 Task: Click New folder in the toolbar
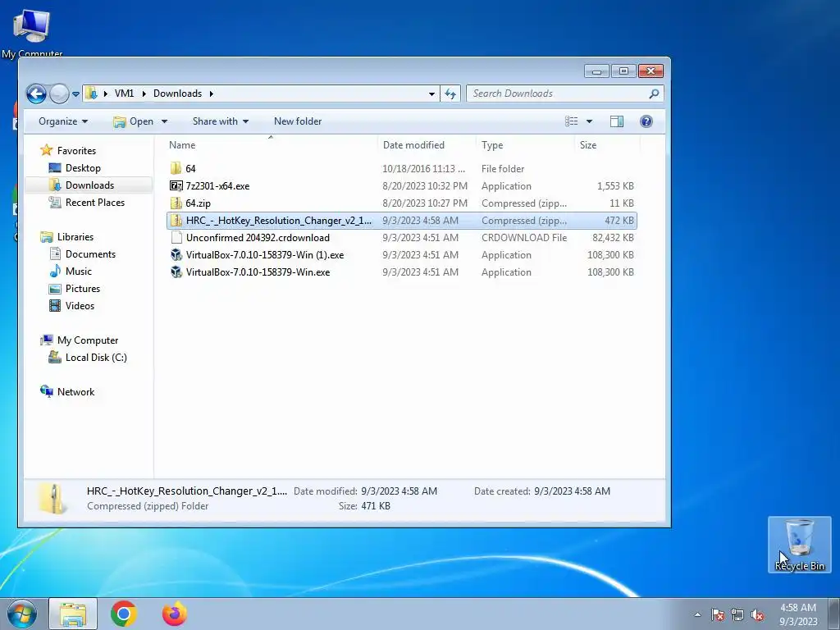pyautogui.click(x=298, y=121)
